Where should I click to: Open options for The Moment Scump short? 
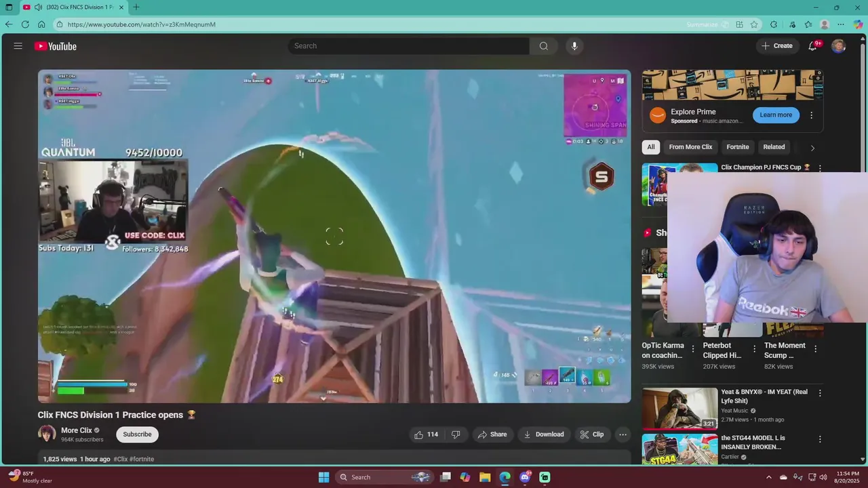(x=815, y=349)
